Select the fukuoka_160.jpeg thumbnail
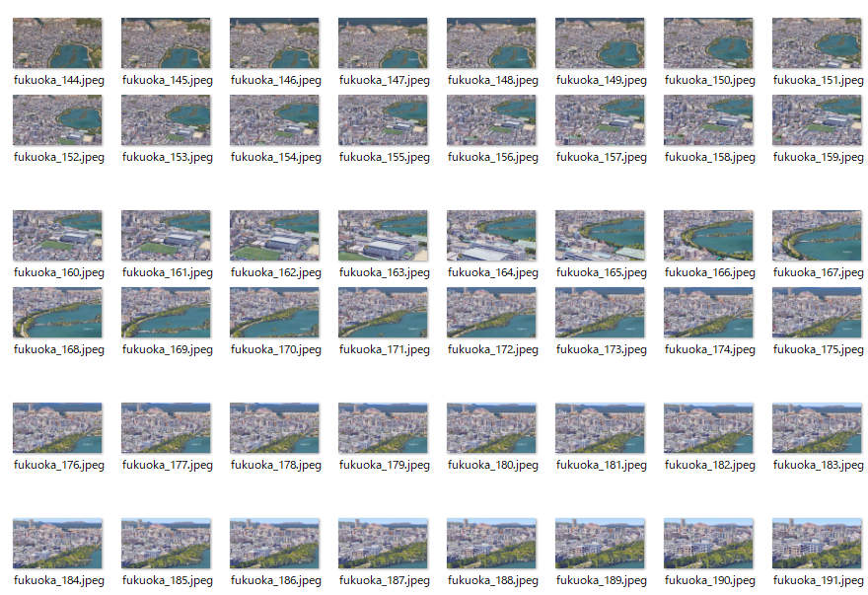 point(57,236)
